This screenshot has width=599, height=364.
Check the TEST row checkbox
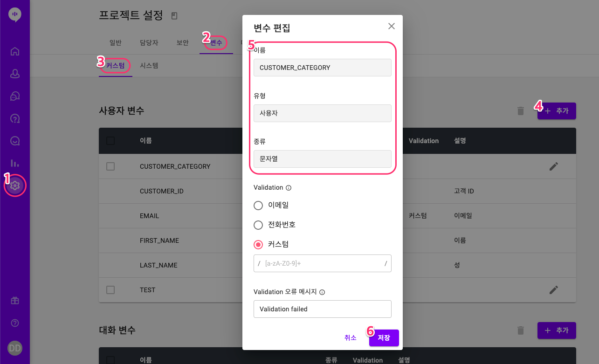click(x=110, y=290)
